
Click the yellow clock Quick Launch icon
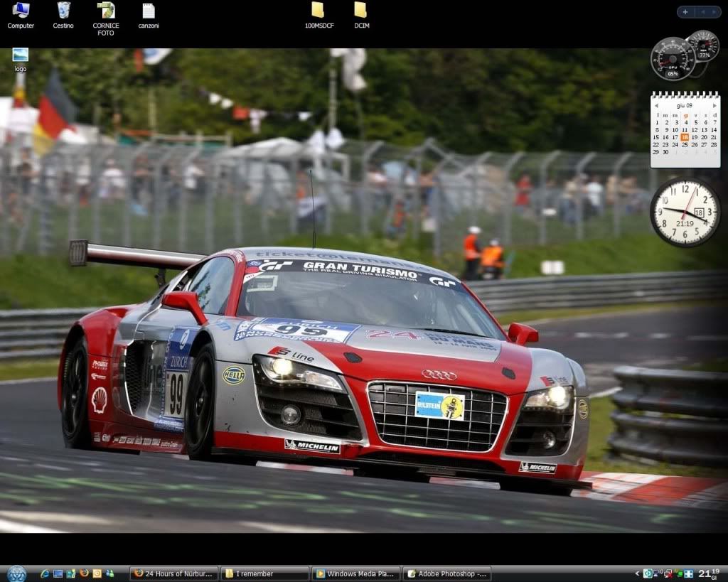tap(97, 573)
